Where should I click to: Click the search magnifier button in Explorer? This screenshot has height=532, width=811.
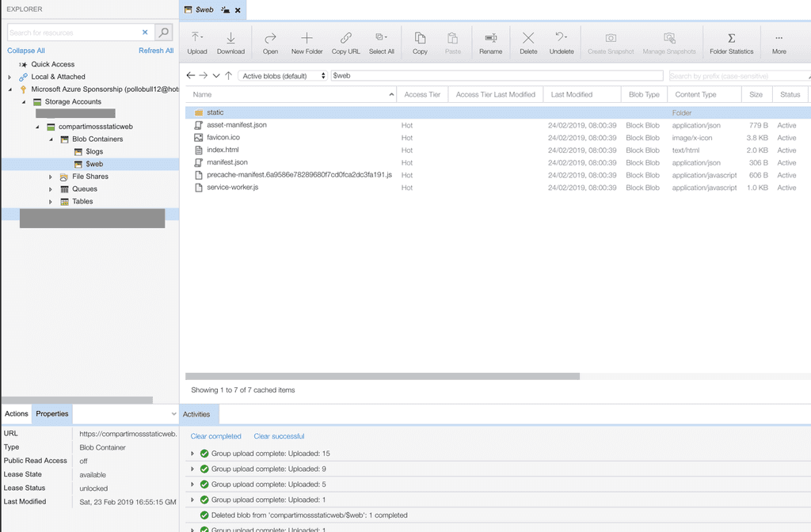[x=163, y=32]
